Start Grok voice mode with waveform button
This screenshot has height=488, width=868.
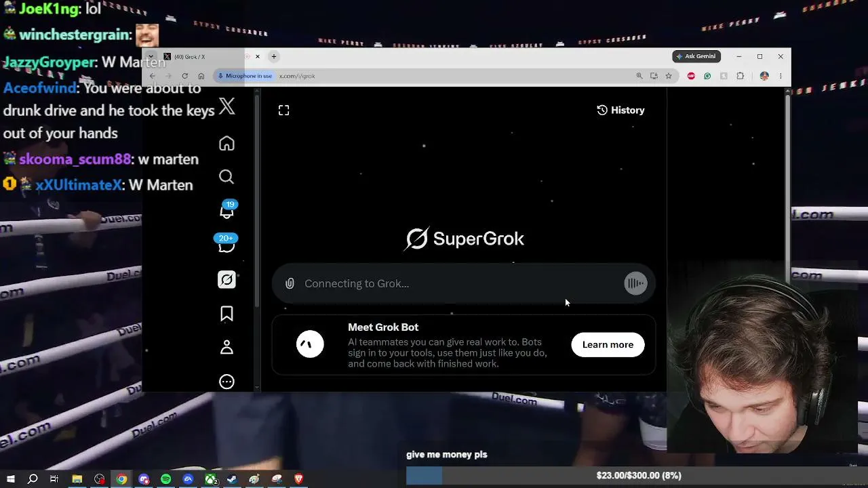635,283
